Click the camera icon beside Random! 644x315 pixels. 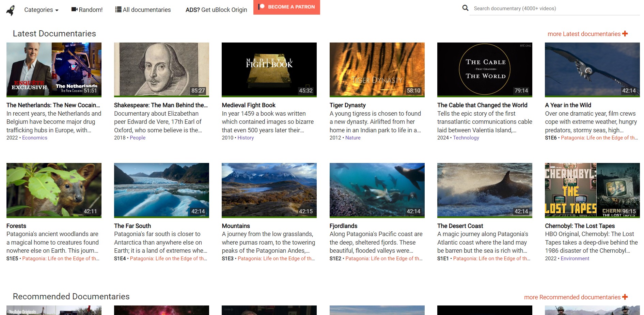click(x=74, y=10)
